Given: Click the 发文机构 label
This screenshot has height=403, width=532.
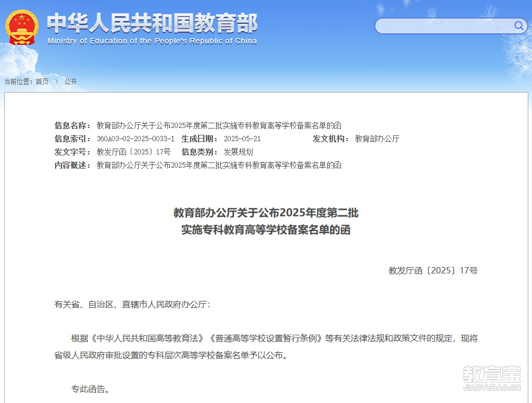Looking at the screenshot, I should tap(330, 139).
